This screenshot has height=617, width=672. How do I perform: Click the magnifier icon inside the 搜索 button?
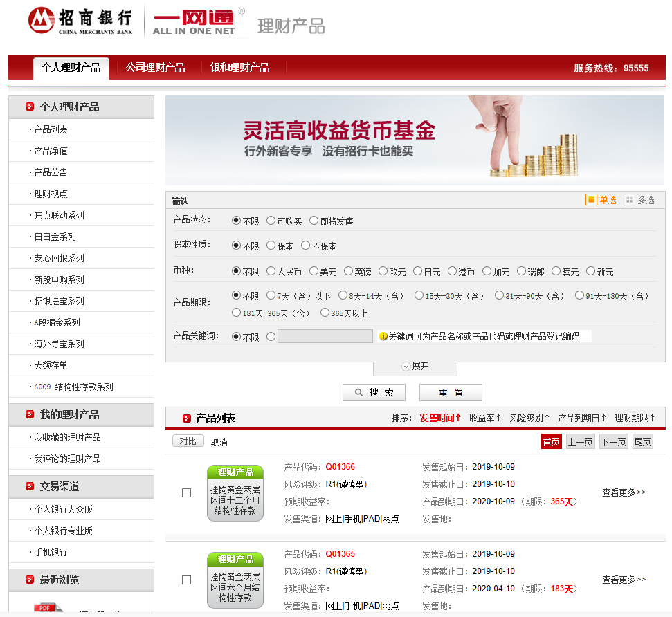(359, 392)
